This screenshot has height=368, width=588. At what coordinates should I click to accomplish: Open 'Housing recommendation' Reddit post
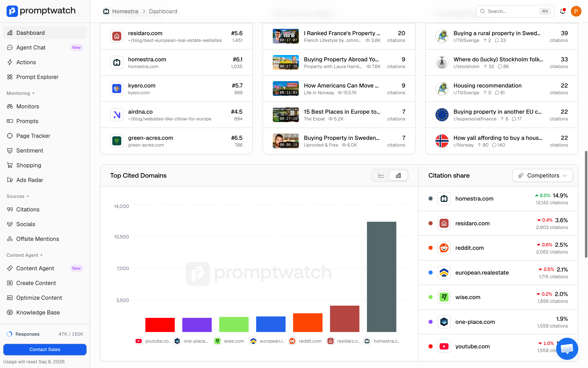pyautogui.click(x=501, y=89)
